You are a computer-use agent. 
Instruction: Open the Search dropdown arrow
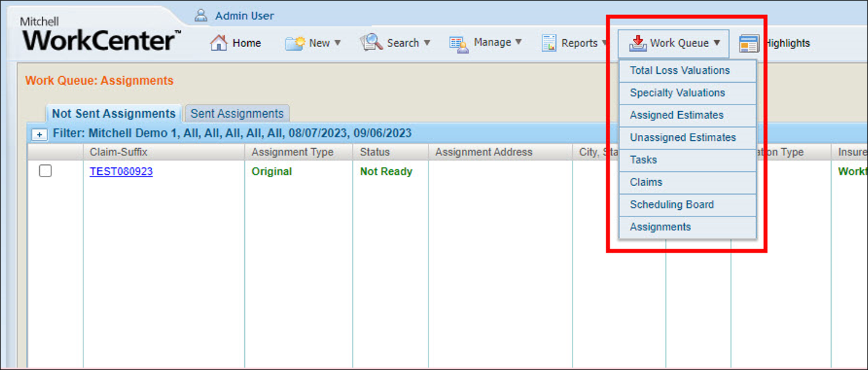pyautogui.click(x=427, y=42)
